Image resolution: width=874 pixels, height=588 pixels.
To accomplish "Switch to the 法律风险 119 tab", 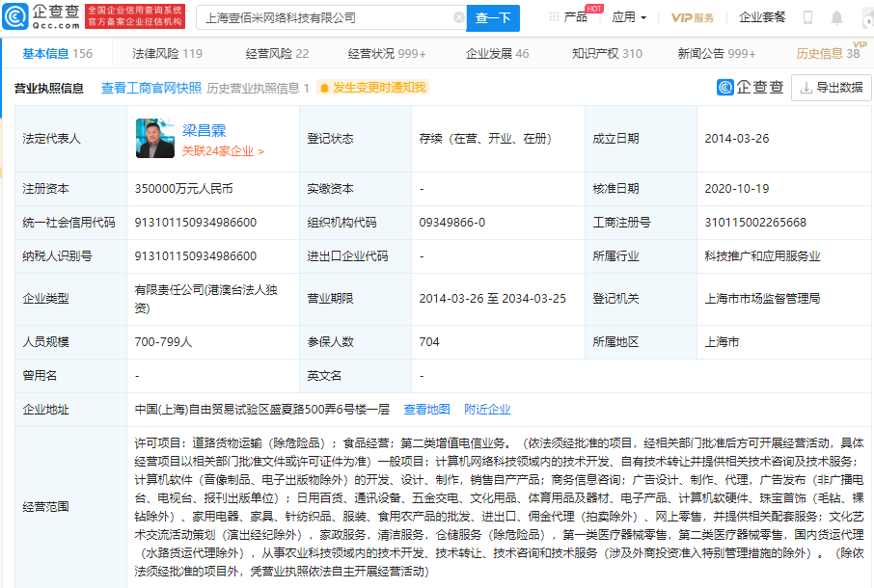I will 167,54.
